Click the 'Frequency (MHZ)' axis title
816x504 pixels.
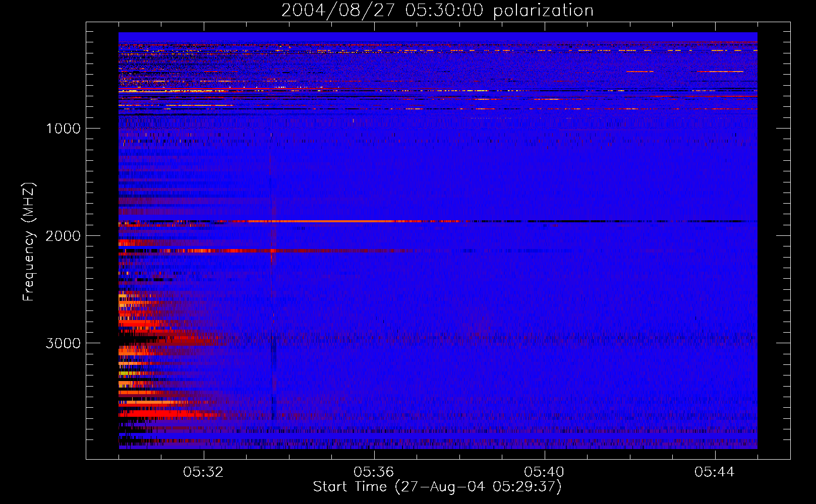point(29,242)
